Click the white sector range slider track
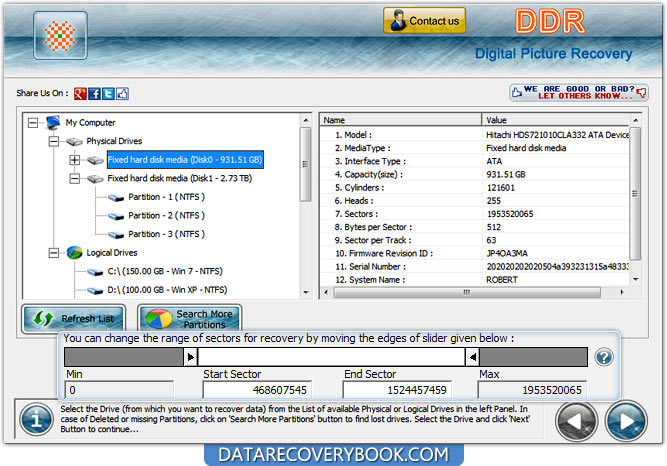667x466 pixels. [331, 357]
